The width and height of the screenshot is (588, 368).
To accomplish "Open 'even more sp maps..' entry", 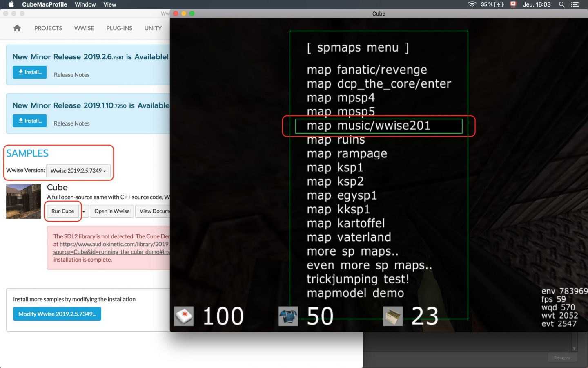I will click(369, 265).
